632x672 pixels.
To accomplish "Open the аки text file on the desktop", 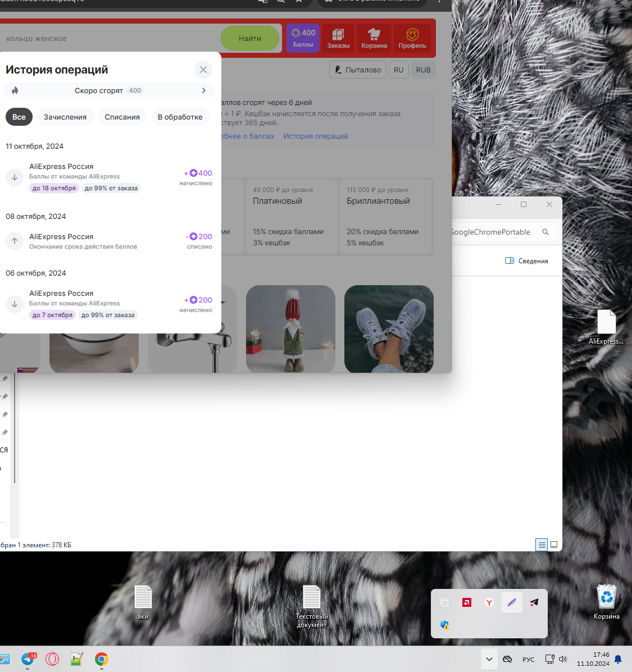I will point(143,602).
